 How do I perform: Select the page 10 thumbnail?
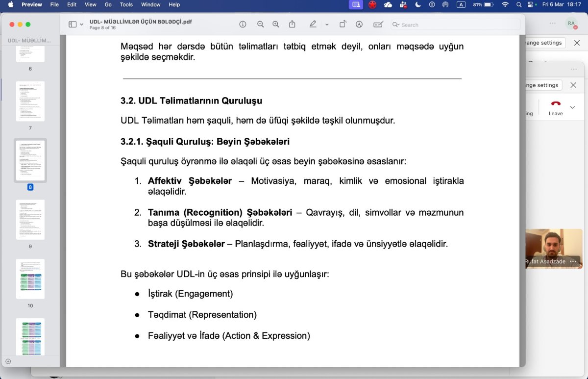click(30, 279)
